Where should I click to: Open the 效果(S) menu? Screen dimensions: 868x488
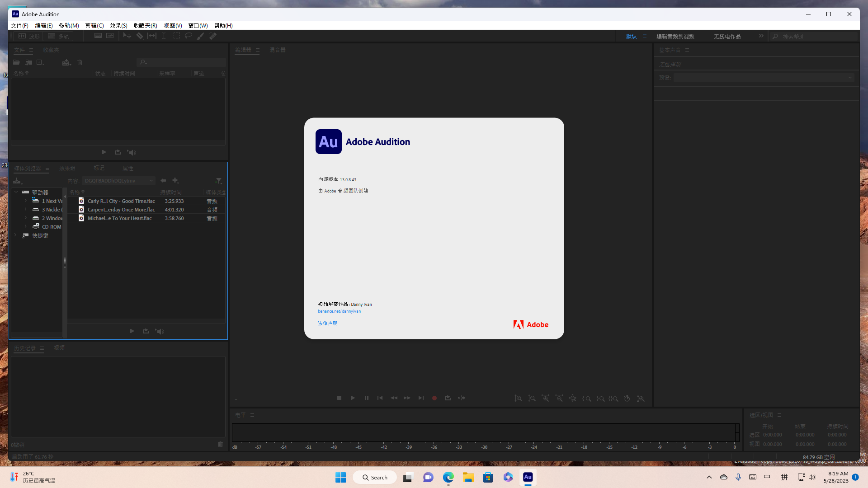118,26
